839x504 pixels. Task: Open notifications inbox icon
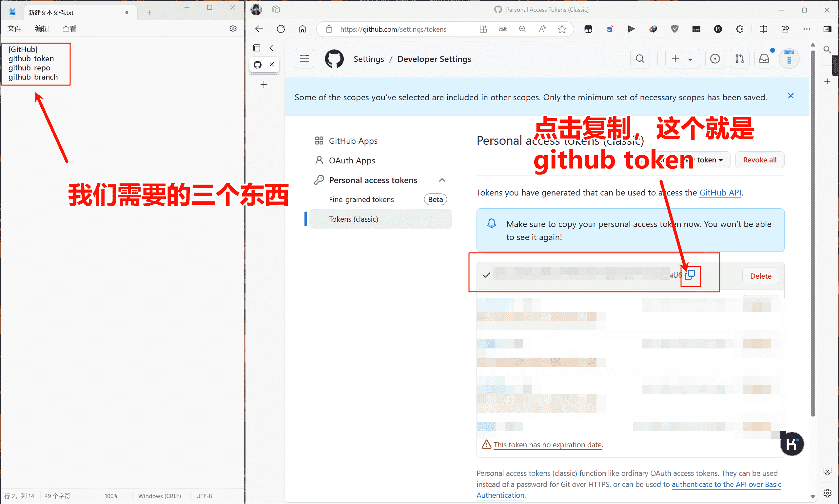(x=764, y=59)
